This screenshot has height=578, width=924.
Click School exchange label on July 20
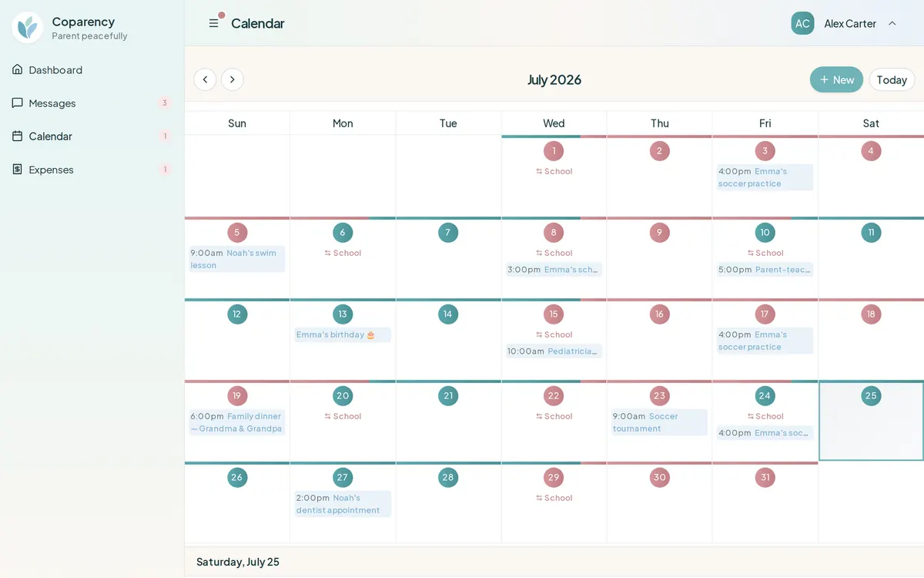point(343,417)
